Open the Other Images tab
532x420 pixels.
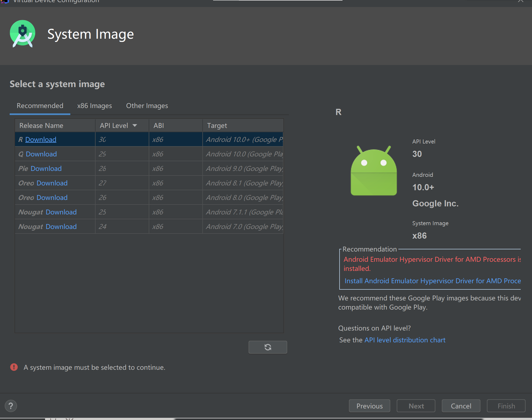(x=147, y=106)
